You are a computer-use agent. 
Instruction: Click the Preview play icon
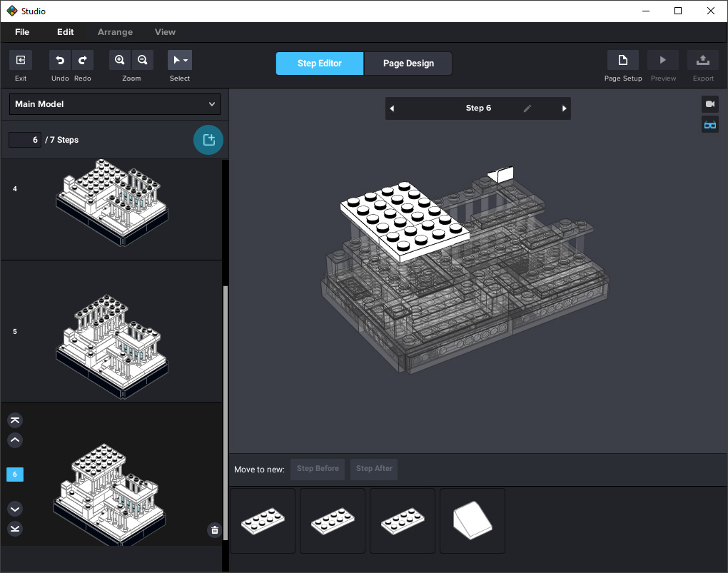click(662, 60)
